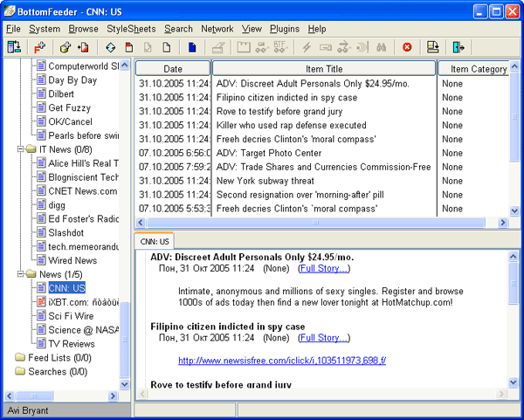Open Full Story link for Filipino citizen article
The image size is (524, 420).
324,337
